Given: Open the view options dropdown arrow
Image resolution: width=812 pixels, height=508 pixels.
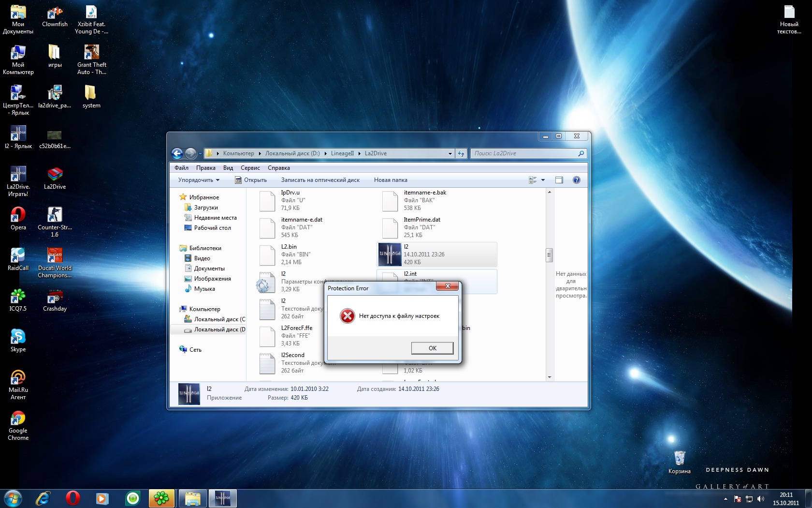Looking at the screenshot, I should pos(543,180).
